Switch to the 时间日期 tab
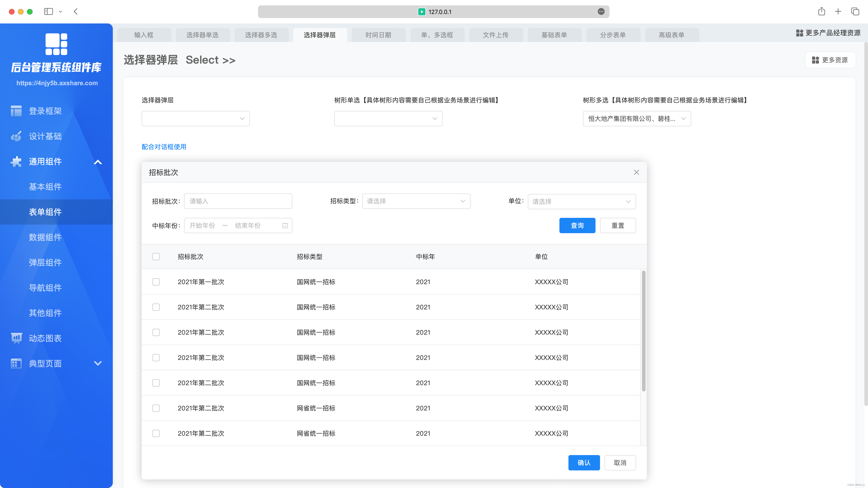 [x=379, y=35]
